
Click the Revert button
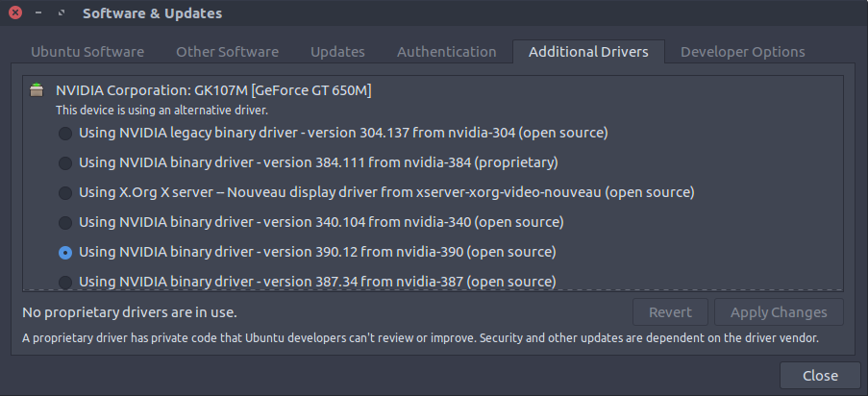click(x=670, y=312)
